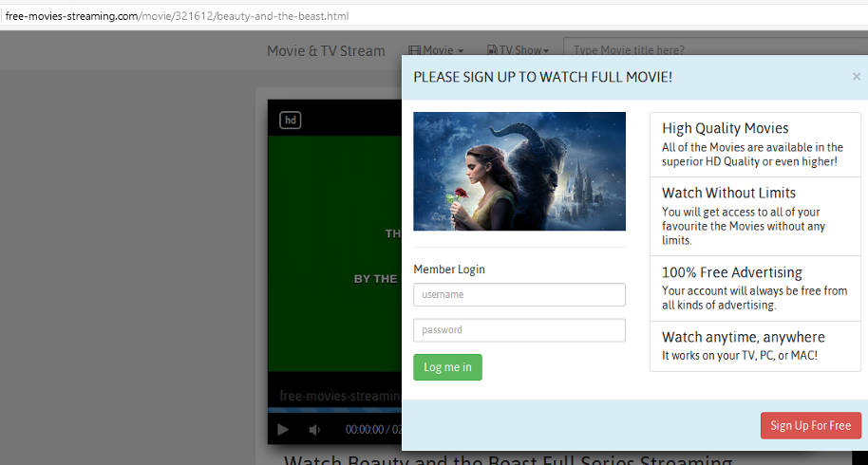Click the HD badge on the video
The width and height of the screenshot is (868, 465).
tap(290, 120)
